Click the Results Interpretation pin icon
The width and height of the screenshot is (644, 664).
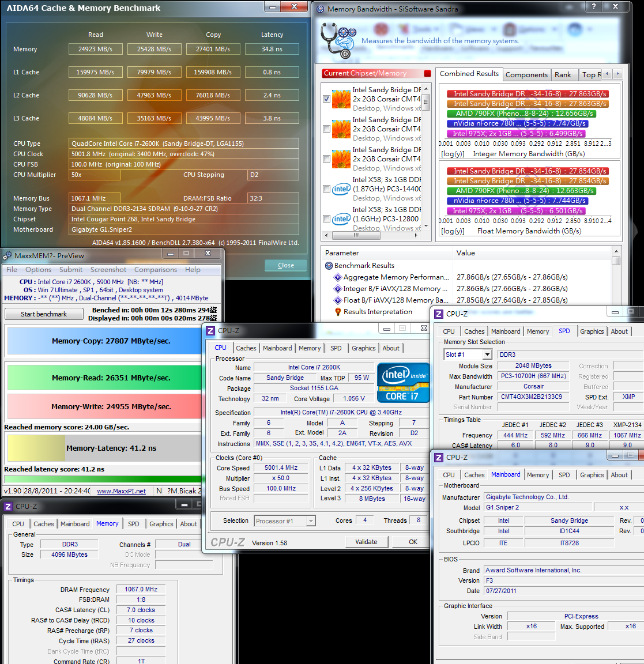click(338, 312)
